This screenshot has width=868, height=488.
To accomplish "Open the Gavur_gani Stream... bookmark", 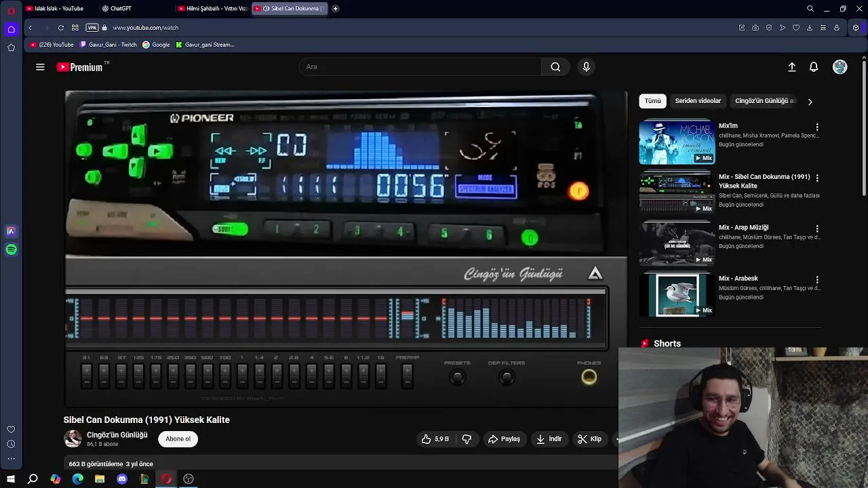I will (x=205, y=45).
